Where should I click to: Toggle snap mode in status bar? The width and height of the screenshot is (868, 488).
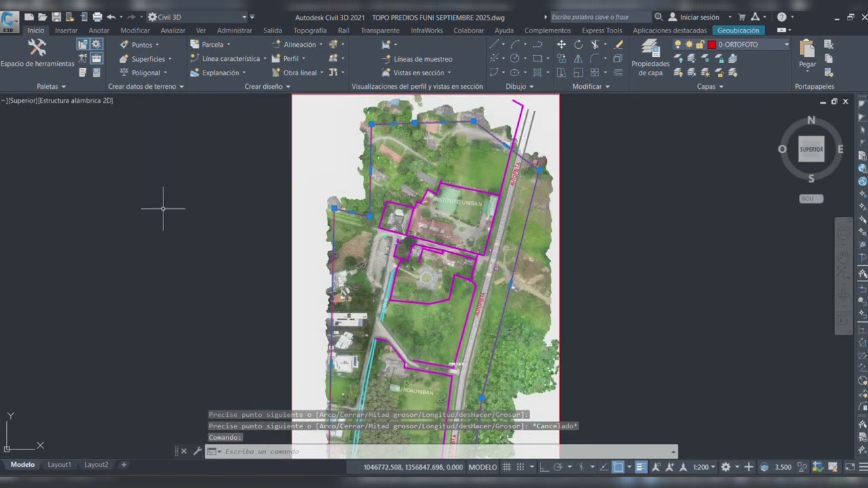(521, 467)
